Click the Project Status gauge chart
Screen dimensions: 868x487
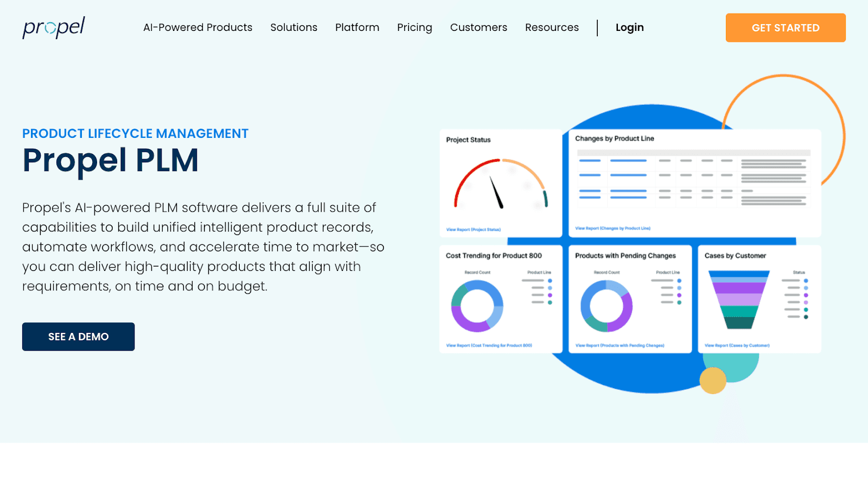pos(501,184)
